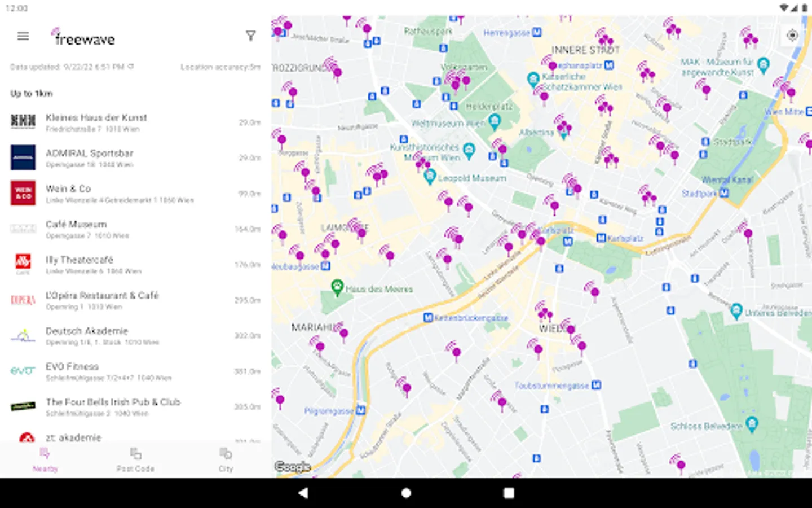Tap the 'INNERE STADT' district label on map

click(585, 50)
